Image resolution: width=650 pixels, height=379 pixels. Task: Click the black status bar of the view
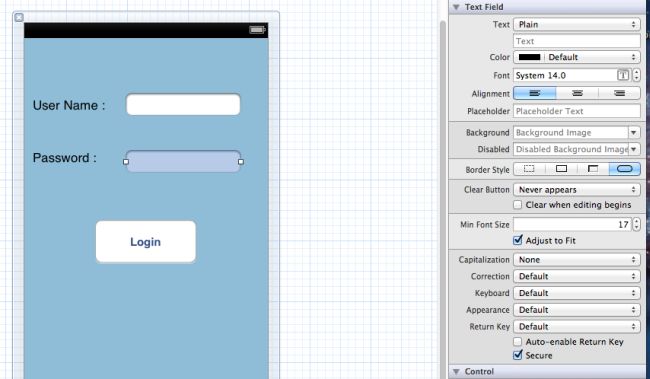click(x=146, y=30)
